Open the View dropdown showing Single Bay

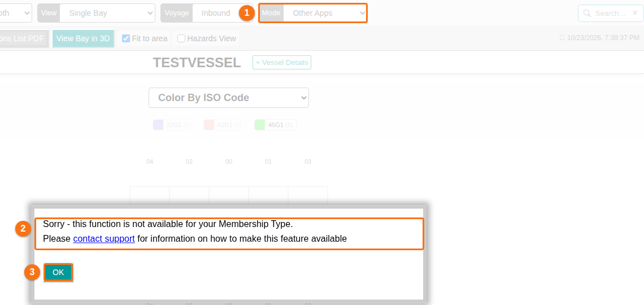107,13
